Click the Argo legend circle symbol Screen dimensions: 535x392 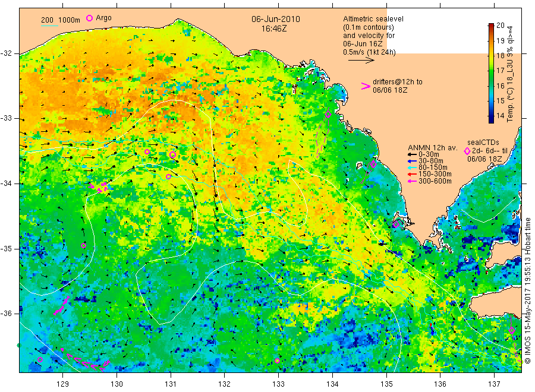[x=89, y=18]
